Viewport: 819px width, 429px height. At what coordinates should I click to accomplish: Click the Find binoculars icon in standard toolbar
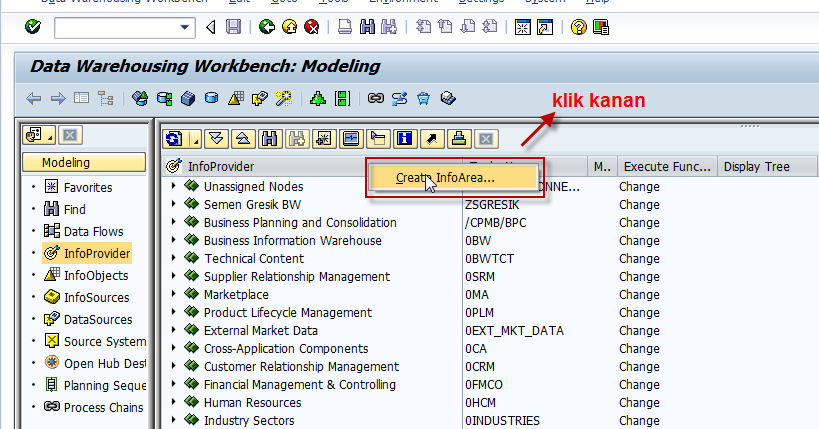367,27
